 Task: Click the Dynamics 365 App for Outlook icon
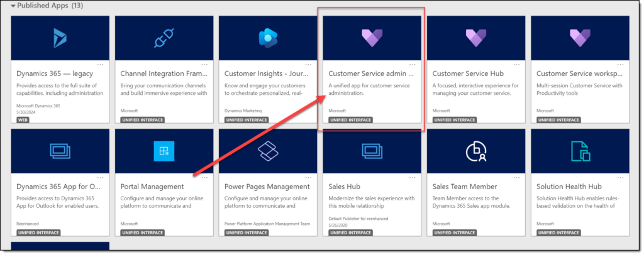point(60,151)
